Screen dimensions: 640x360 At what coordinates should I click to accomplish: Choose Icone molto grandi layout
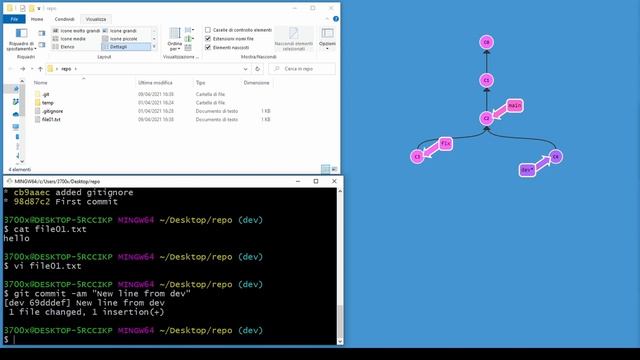(76, 31)
